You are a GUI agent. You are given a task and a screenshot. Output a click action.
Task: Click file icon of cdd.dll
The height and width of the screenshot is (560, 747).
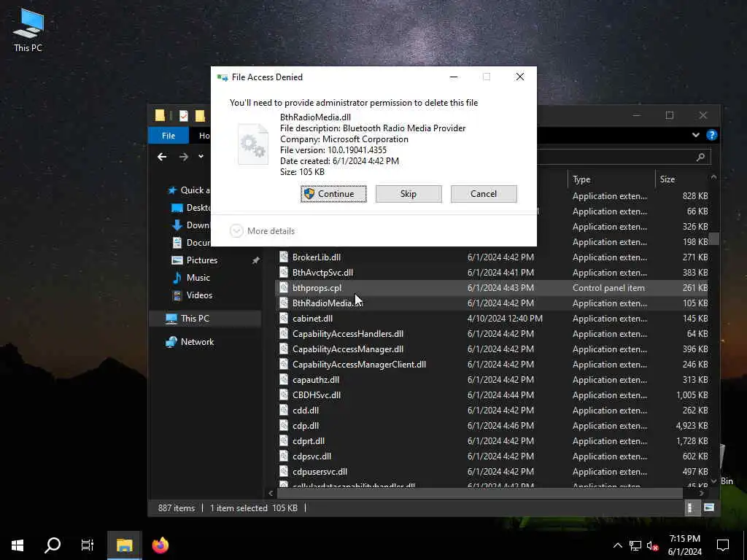(284, 410)
